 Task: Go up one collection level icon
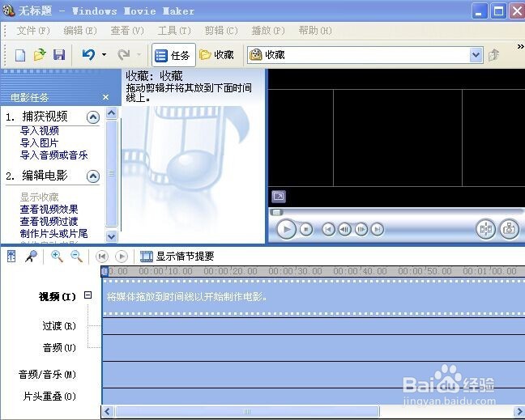coord(493,55)
